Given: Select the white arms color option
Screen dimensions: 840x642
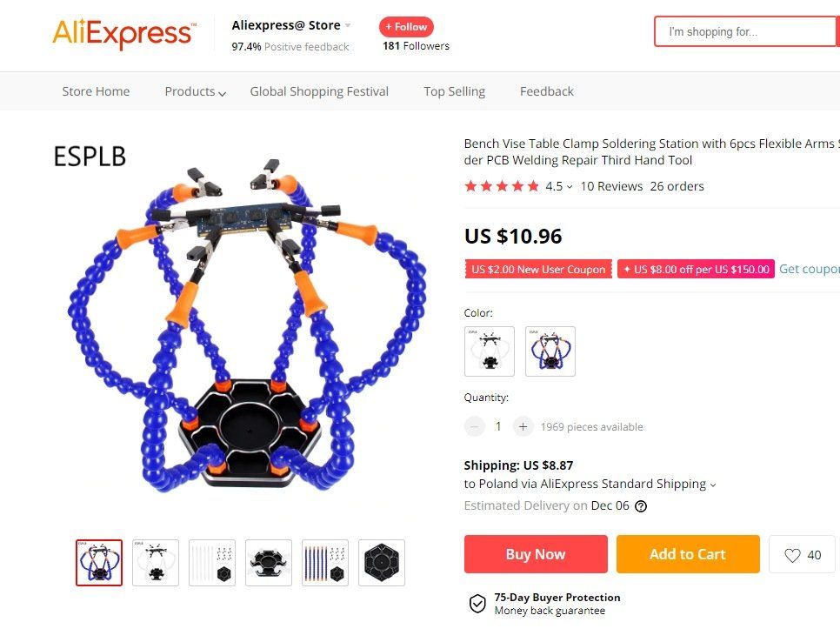Looking at the screenshot, I should click(x=490, y=351).
